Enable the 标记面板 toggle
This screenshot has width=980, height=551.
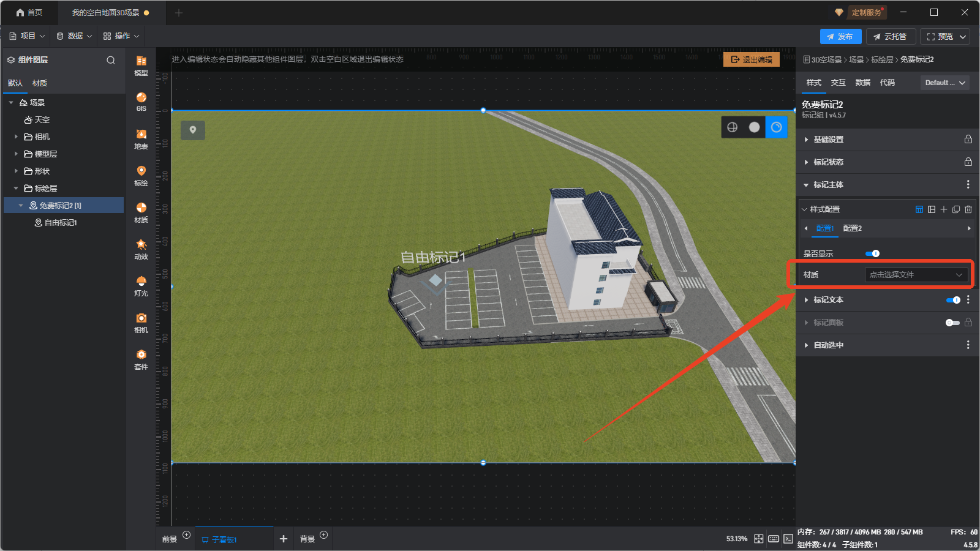point(952,323)
